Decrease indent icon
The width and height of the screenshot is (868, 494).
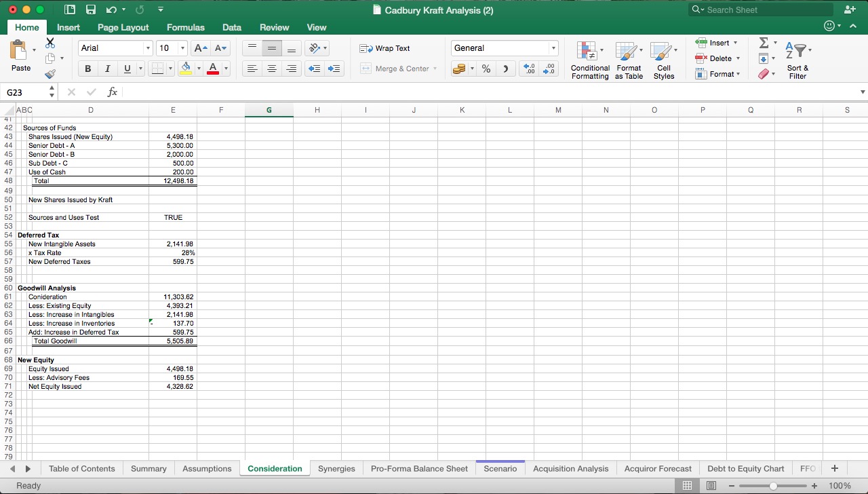pos(314,69)
